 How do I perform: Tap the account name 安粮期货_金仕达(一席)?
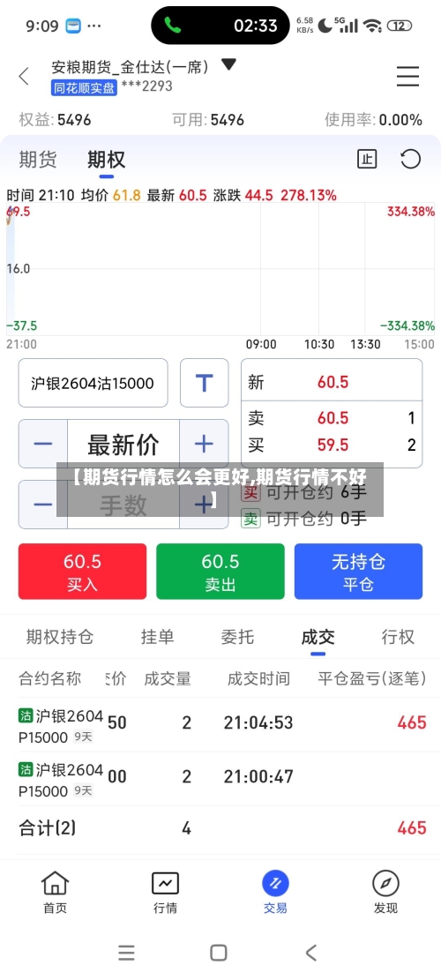coord(130,66)
